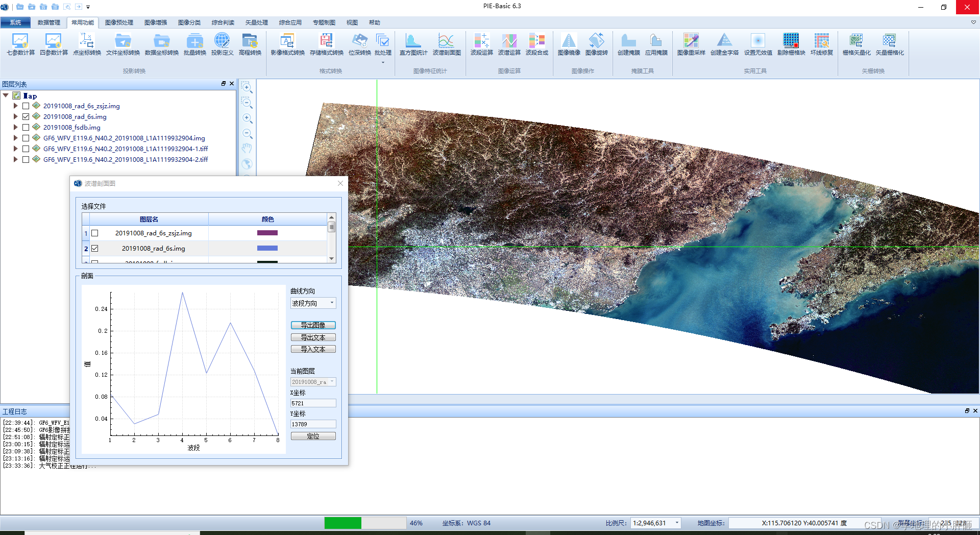
Task: Expand 20191008_rad_6s_zsjz.img layer node
Action: point(15,106)
